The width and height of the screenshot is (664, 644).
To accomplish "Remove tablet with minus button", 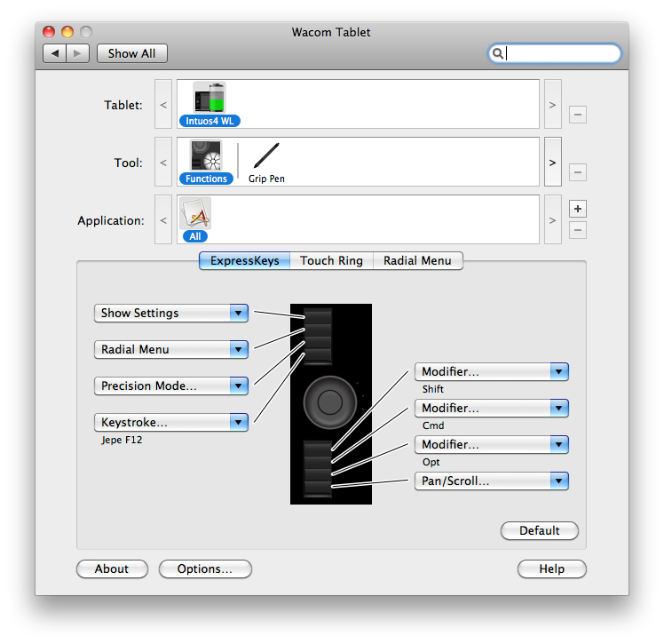I will 578,115.
